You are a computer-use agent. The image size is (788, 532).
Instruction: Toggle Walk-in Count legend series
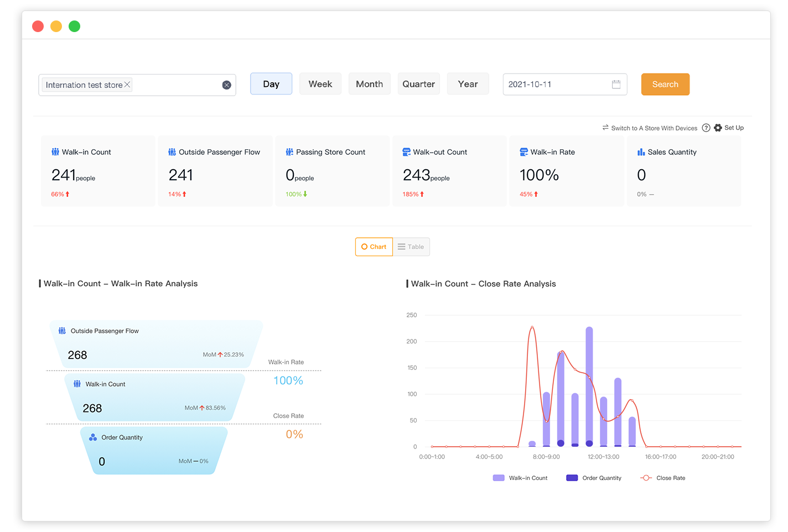pos(520,478)
